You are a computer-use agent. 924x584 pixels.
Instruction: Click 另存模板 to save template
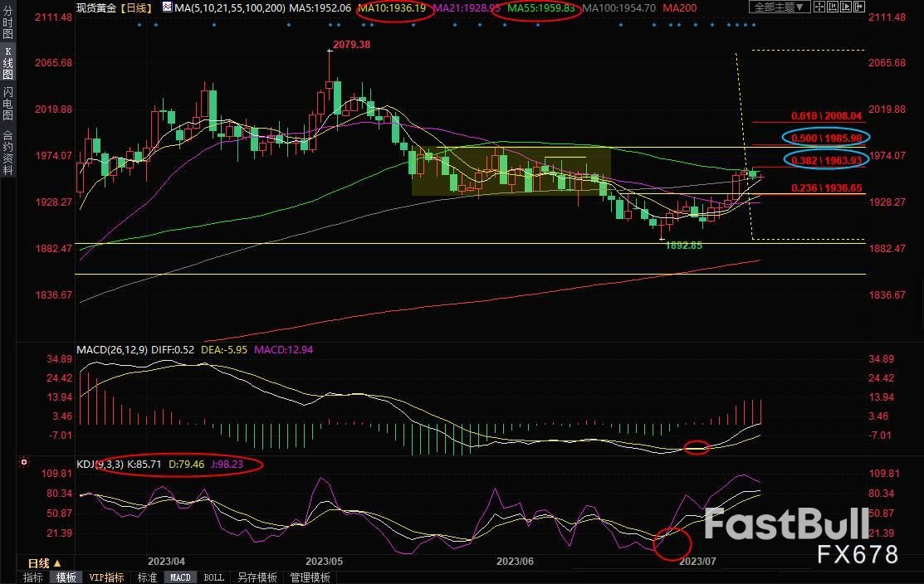(x=257, y=577)
